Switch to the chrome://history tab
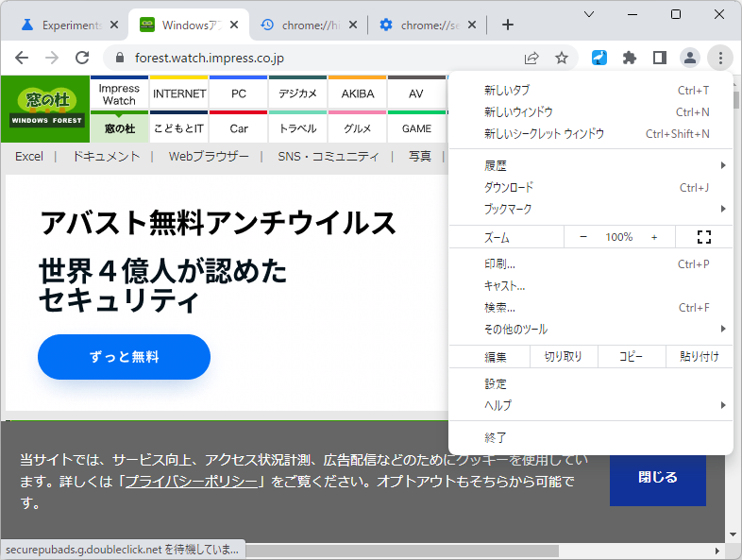The height and width of the screenshot is (560, 742). [308, 25]
